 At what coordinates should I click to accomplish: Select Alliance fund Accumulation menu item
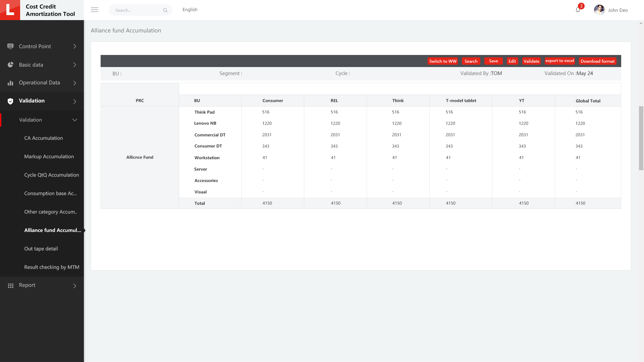[x=53, y=230]
